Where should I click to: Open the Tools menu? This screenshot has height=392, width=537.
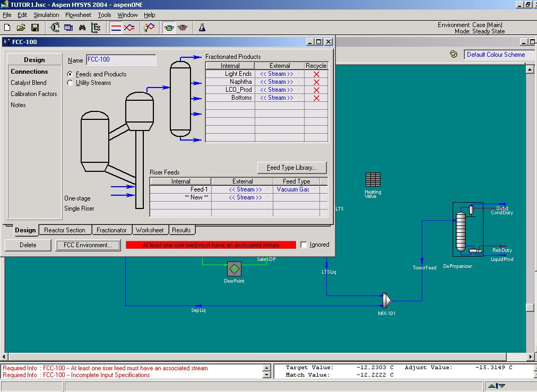105,15
